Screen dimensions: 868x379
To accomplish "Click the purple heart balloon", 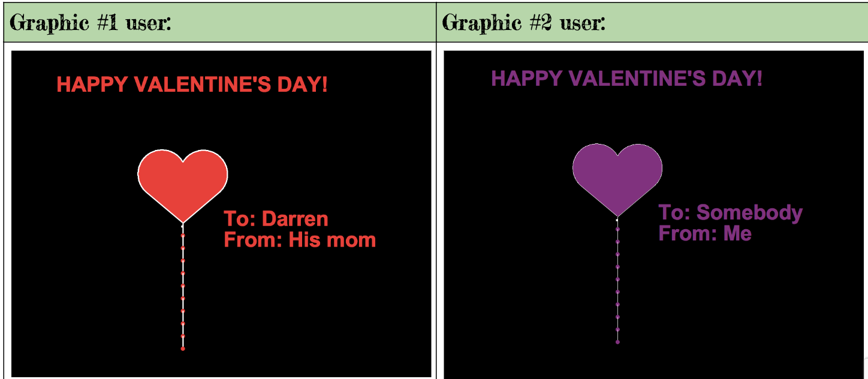I will coord(617,175).
